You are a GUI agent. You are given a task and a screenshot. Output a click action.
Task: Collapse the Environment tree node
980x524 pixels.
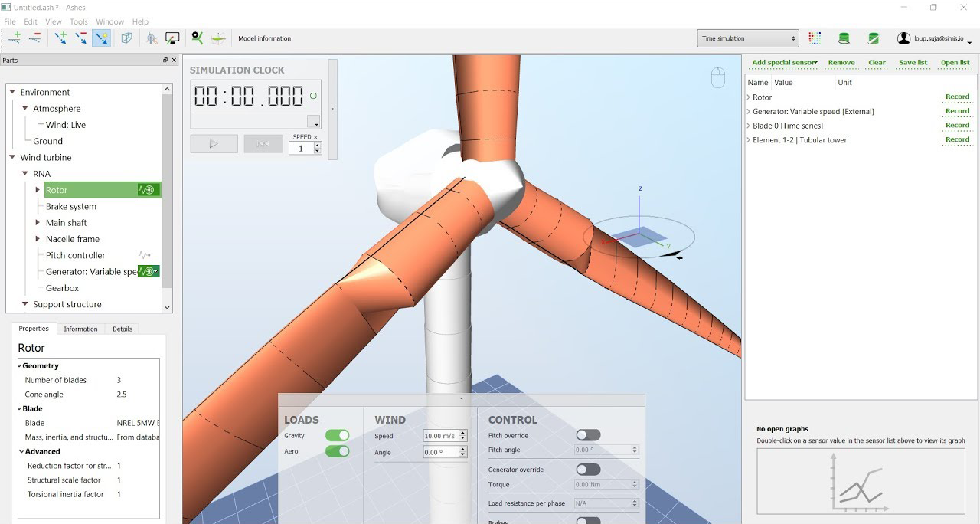point(12,92)
